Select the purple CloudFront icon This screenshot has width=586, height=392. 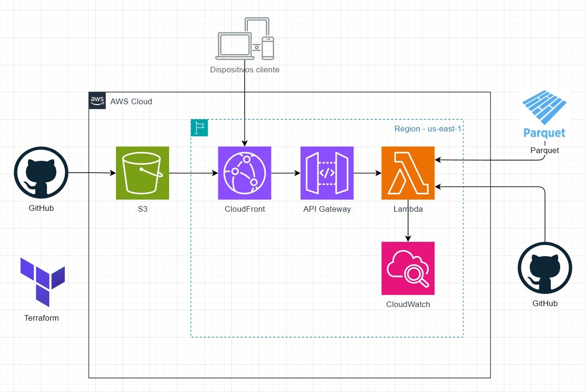(x=245, y=173)
